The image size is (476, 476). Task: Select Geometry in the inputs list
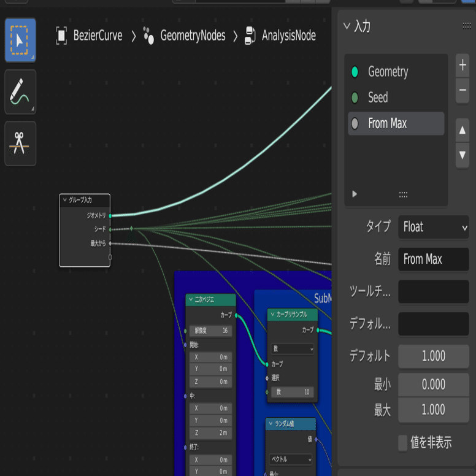point(396,72)
